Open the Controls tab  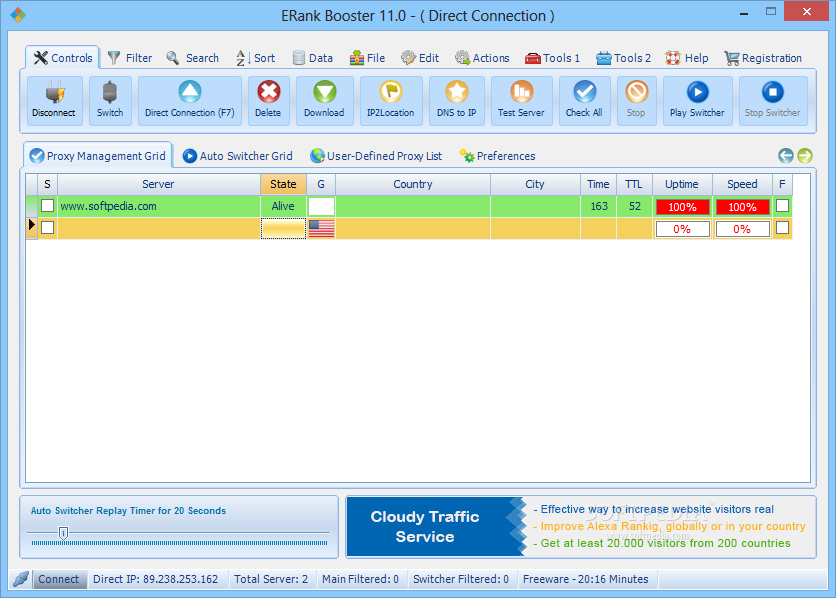(x=63, y=58)
